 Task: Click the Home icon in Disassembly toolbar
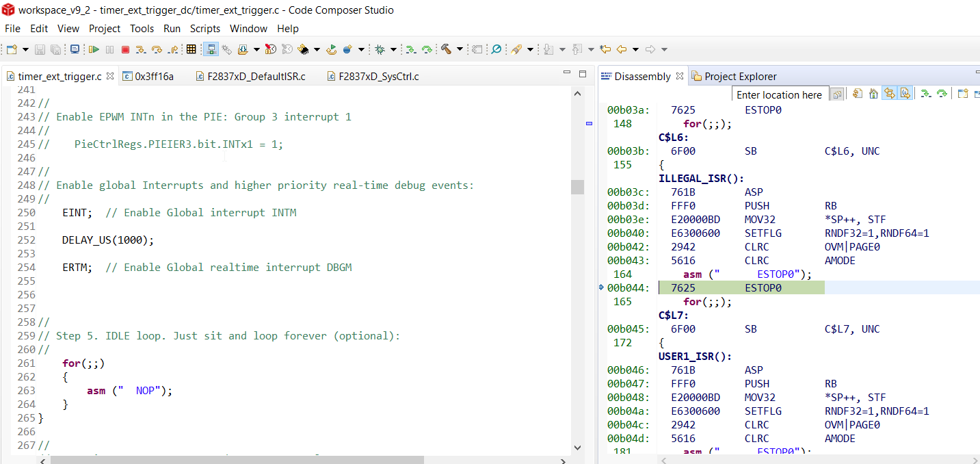point(873,94)
